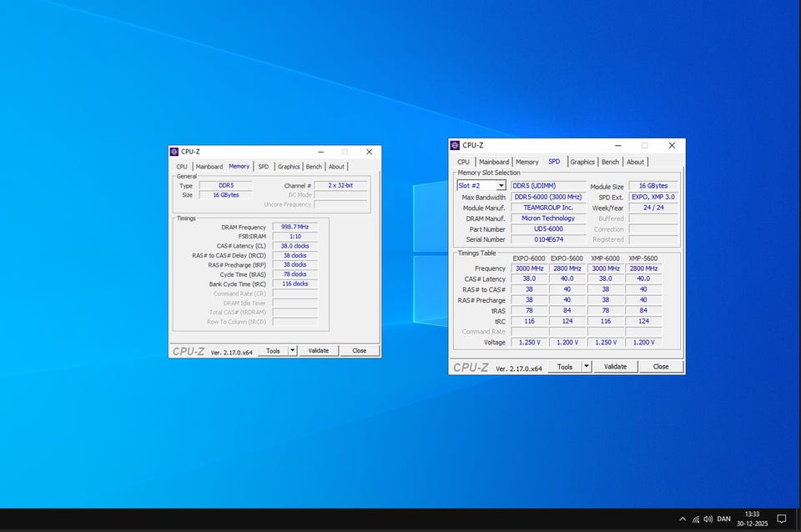Select the About tab in Memory window
Screen dimensions: 801x532
click(336, 167)
